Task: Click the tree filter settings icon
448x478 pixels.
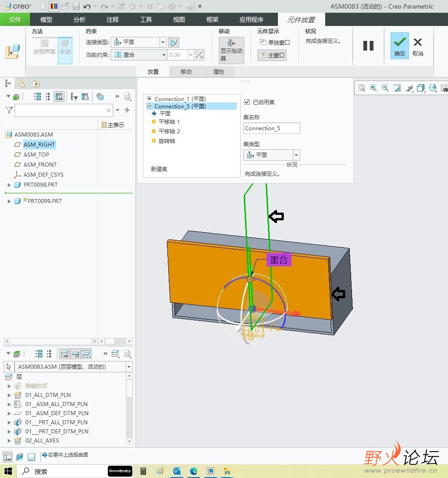Action: point(74,97)
